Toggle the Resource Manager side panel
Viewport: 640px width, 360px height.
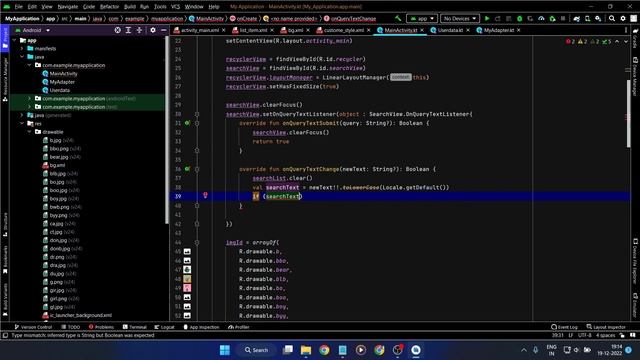coord(5,79)
